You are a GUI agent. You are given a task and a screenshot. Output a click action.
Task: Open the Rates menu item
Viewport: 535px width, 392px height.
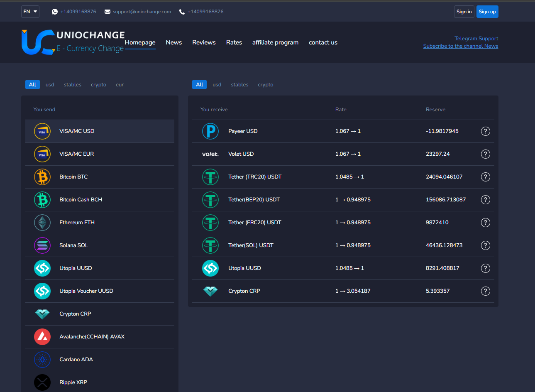(x=234, y=42)
